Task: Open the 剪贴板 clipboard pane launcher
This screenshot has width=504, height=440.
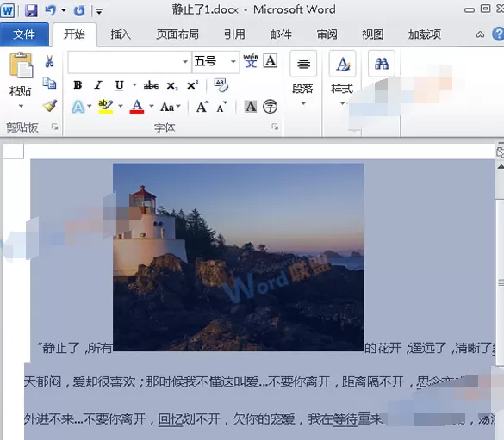Action: point(54,127)
